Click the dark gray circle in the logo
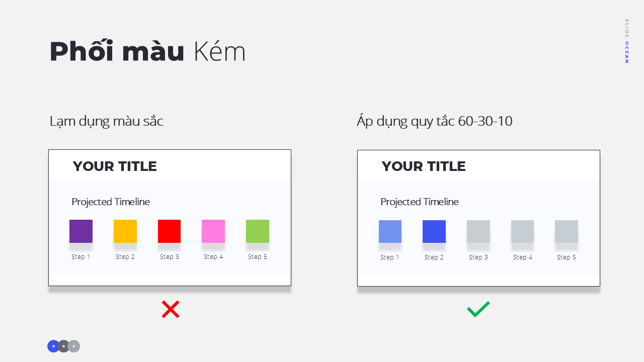 tap(64, 346)
